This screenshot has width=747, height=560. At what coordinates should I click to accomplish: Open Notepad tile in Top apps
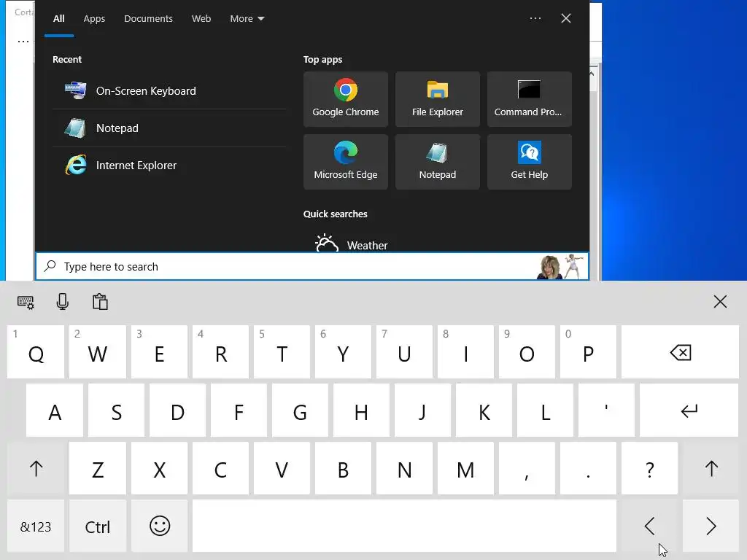[438, 162]
